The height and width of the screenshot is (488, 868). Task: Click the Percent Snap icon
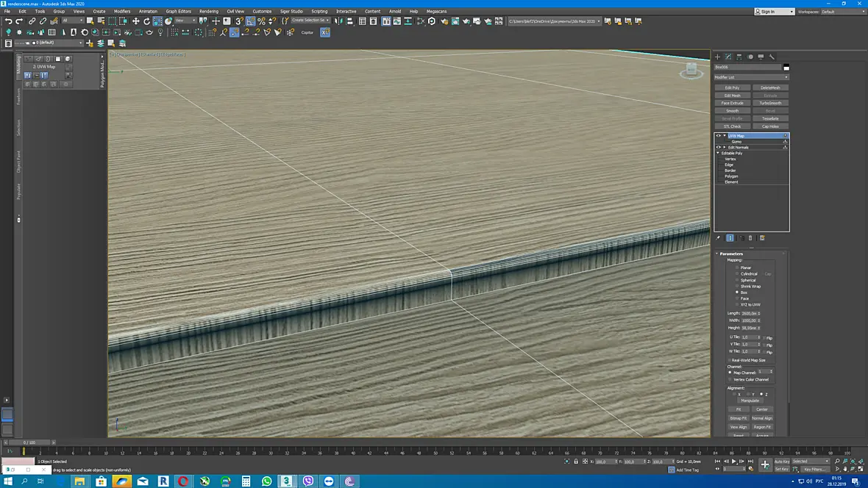261,21
